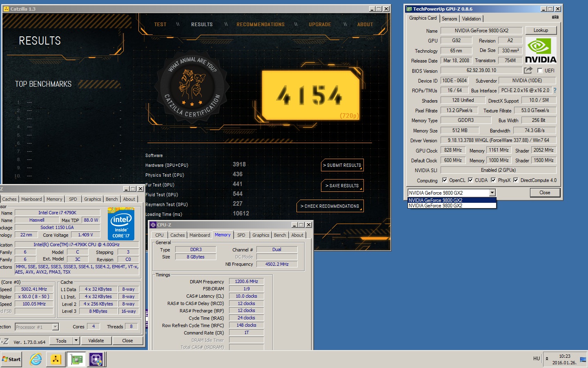Click the GPU-Z title bar icon

[409, 9]
